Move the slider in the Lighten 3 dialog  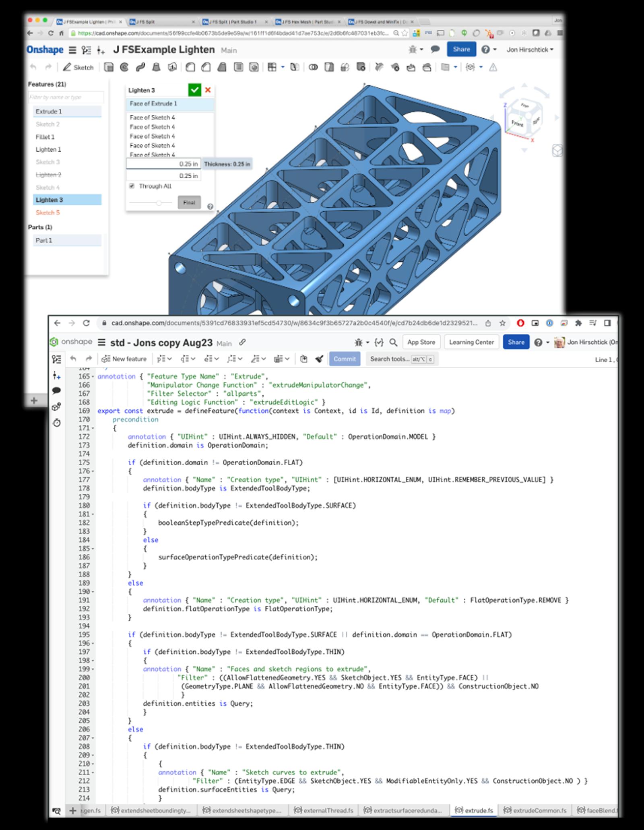pyautogui.click(x=160, y=203)
